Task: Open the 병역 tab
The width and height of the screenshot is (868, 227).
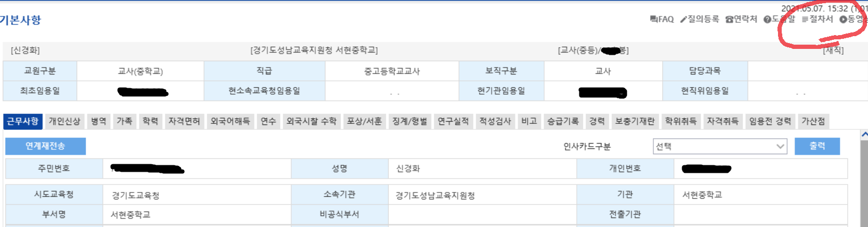Action: 99,121
